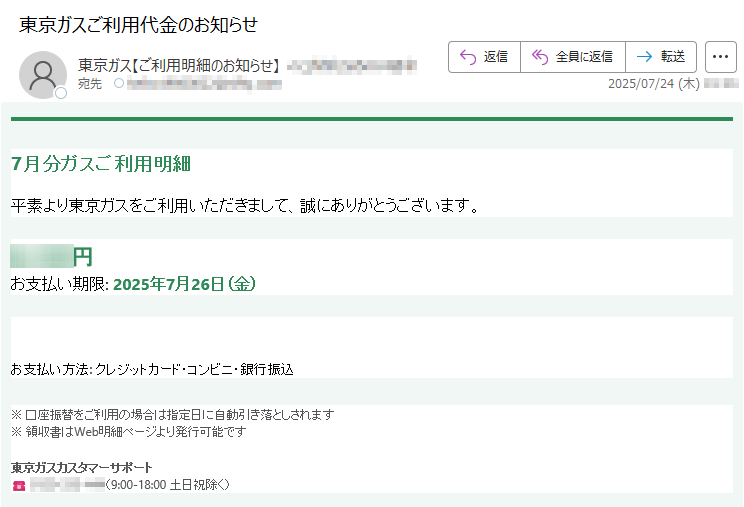Click the 返信 reply button

click(484, 57)
